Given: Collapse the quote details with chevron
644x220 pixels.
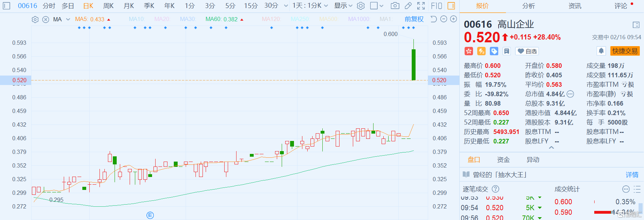Looking at the screenshot, I should tap(551, 148).
